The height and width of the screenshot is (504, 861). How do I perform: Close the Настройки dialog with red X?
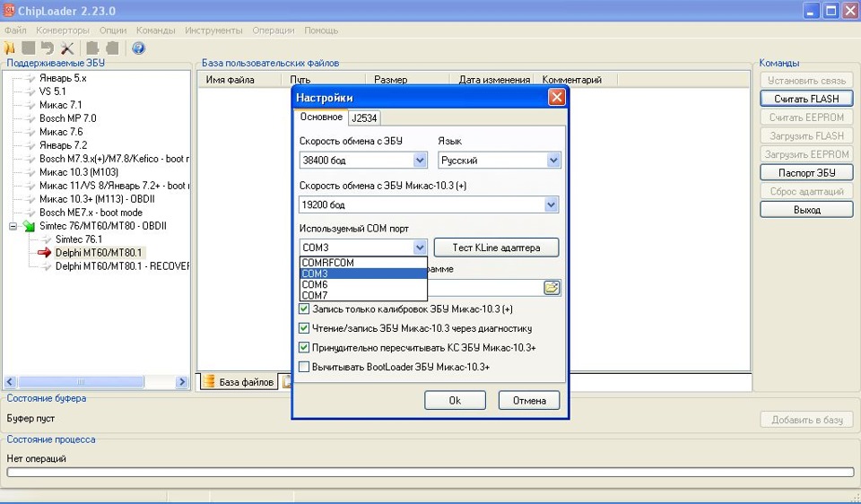pos(556,98)
